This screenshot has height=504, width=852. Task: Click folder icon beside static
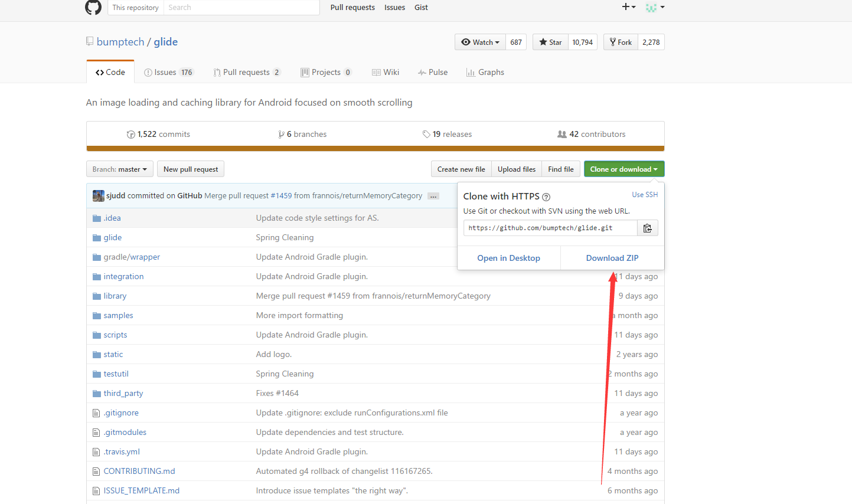point(96,355)
